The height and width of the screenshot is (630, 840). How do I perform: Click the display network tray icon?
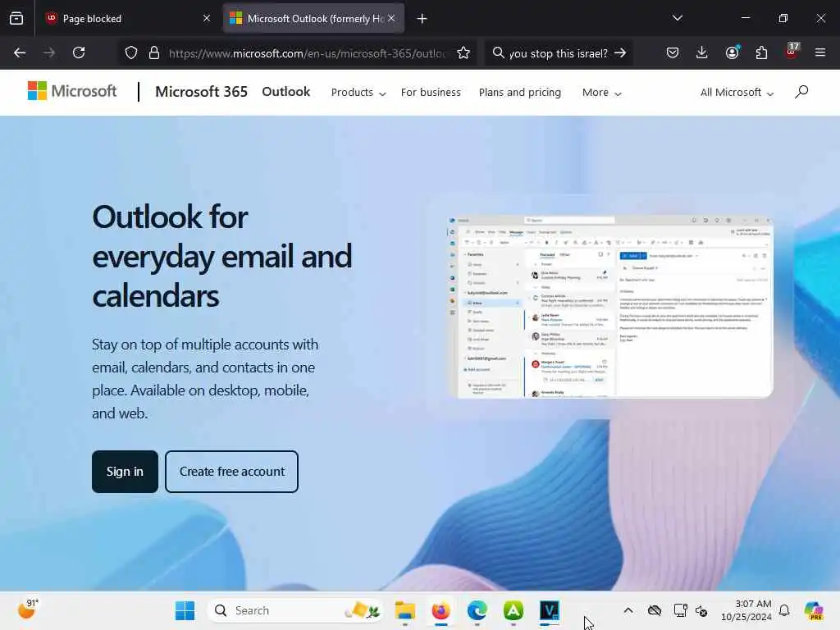680,610
